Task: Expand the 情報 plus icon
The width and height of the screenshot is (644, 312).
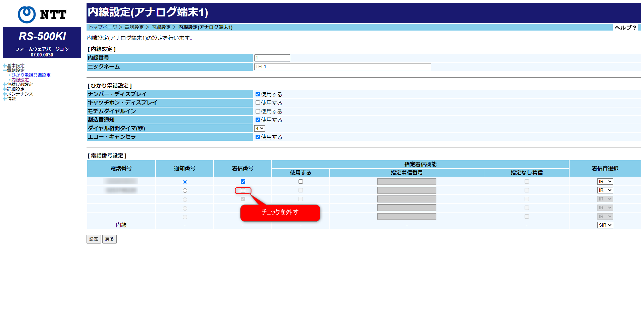Action: 4,99
